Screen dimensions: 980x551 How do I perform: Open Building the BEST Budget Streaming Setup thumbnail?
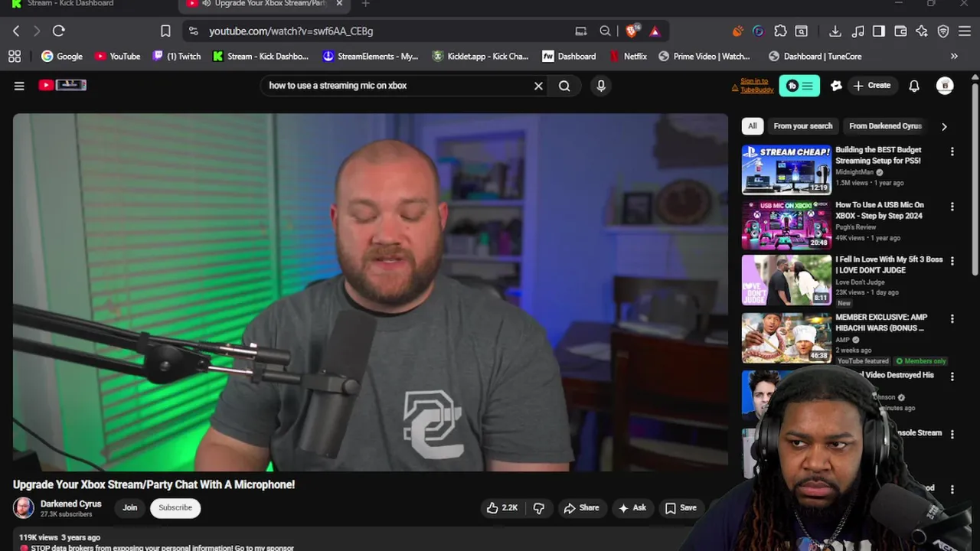coord(786,169)
